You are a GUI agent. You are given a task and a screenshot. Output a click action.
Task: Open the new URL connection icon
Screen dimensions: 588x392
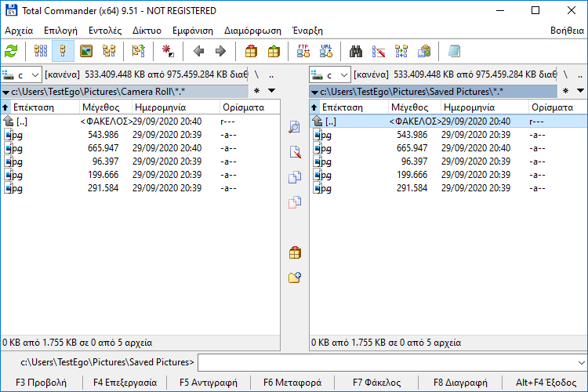pyautogui.click(x=326, y=51)
